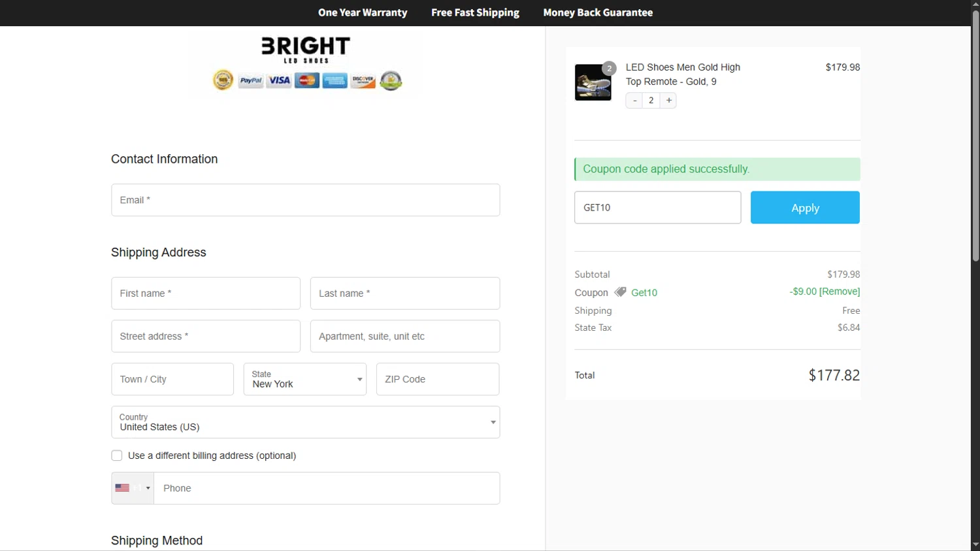The image size is (980, 551).
Task: Click the US flag phone country icon
Action: (122, 488)
